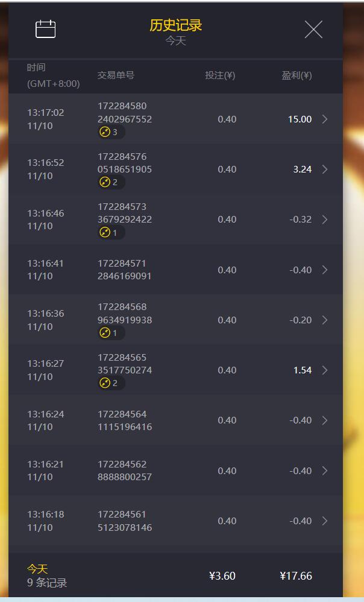Viewport: 364px width, 602px height.
Task: Open the record with ID ending 8888800257
Action: tap(175, 471)
